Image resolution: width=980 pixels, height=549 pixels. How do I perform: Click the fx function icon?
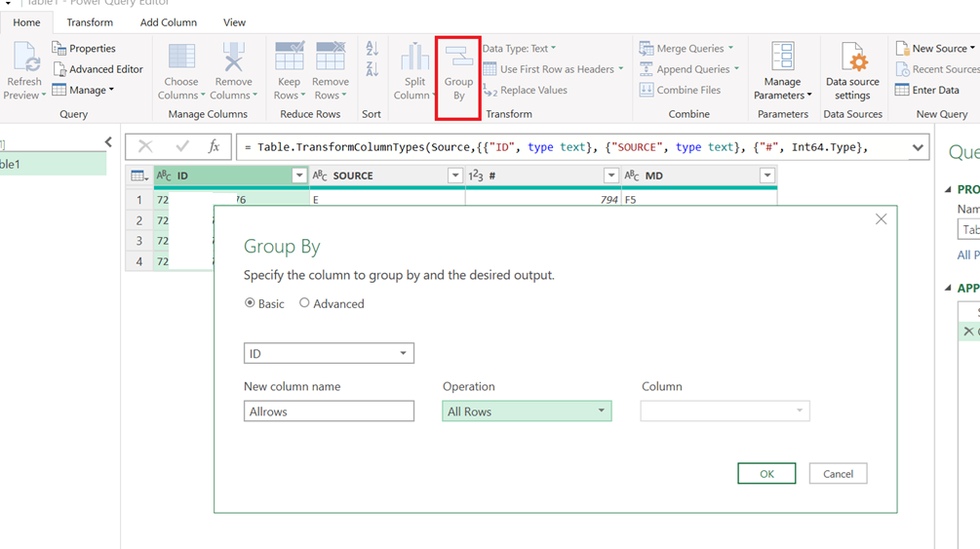pos(214,147)
